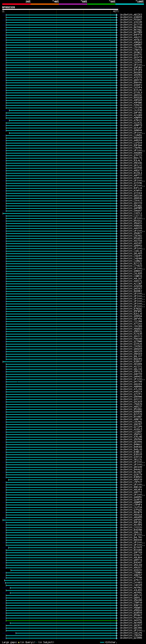Select the UniRef100_B9W733 label
This screenshot has width=146, height=644.
click(x=131, y=605)
